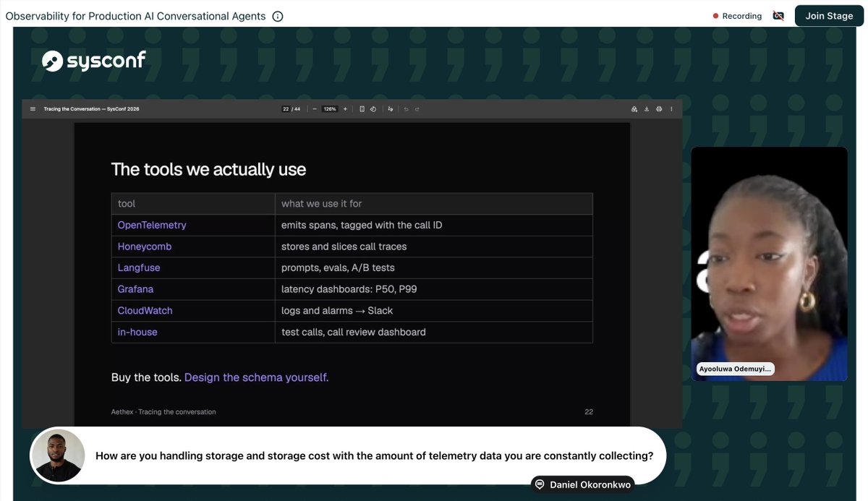
Task: Click the undo arrow in PDF toolbar
Action: (x=407, y=109)
